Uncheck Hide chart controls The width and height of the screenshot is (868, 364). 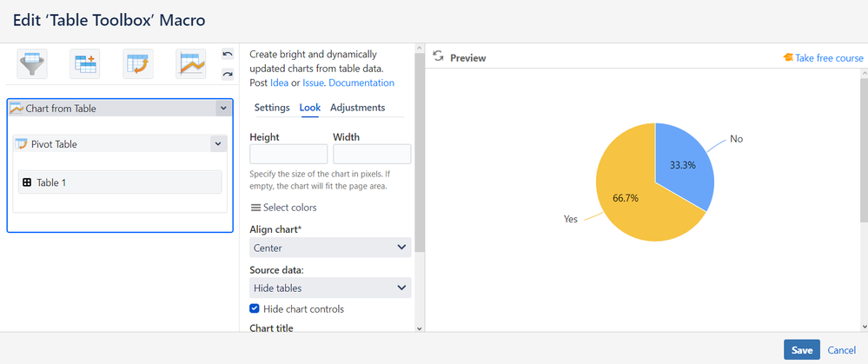254,308
